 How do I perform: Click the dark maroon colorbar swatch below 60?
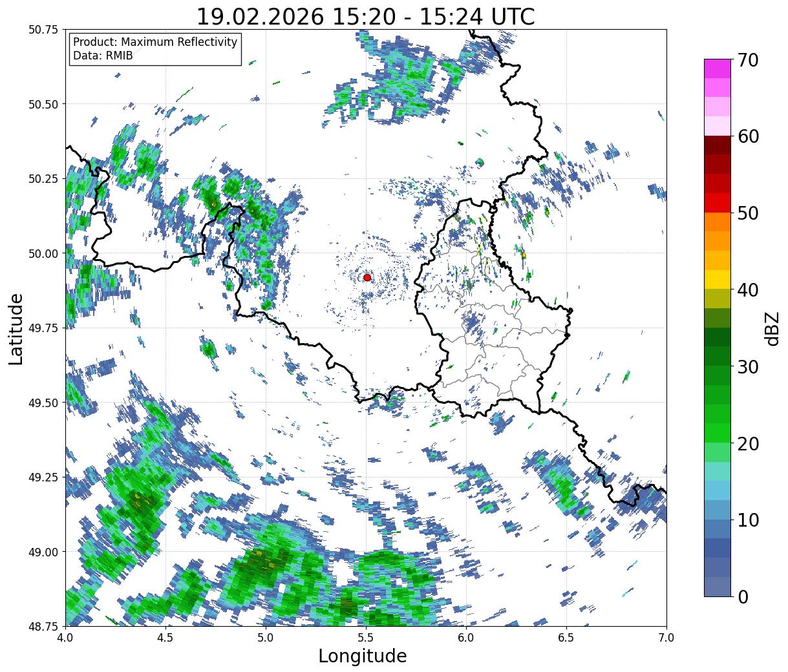coord(718,145)
